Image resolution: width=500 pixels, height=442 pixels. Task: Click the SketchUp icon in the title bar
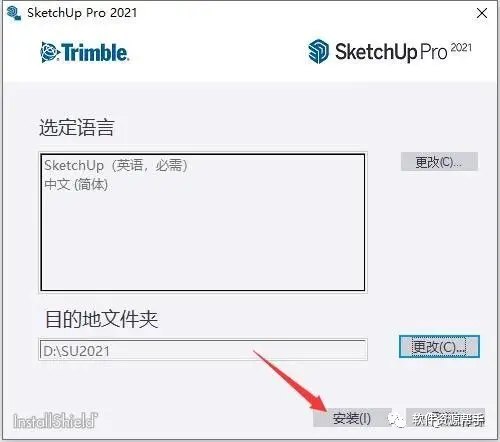point(14,13)
